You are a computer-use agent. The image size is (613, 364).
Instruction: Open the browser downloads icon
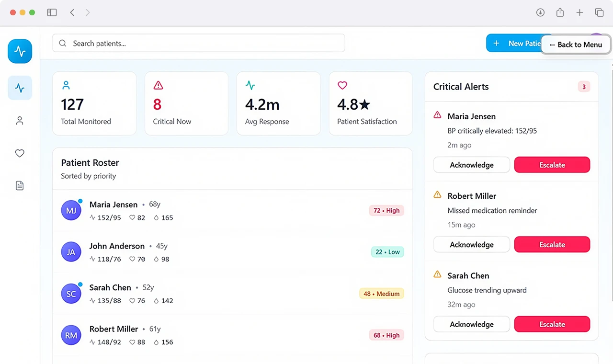(x=540, y=13)
